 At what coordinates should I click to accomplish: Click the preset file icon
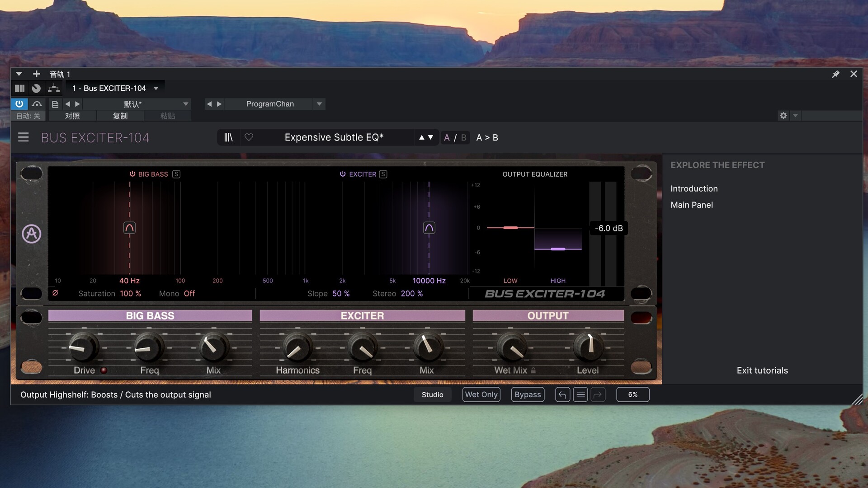pos(55,104)
